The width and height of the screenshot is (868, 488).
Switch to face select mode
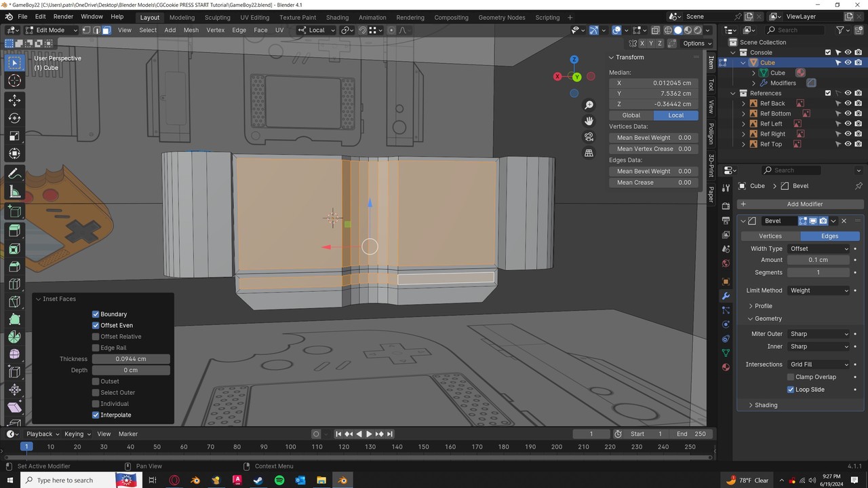[106, 30]
